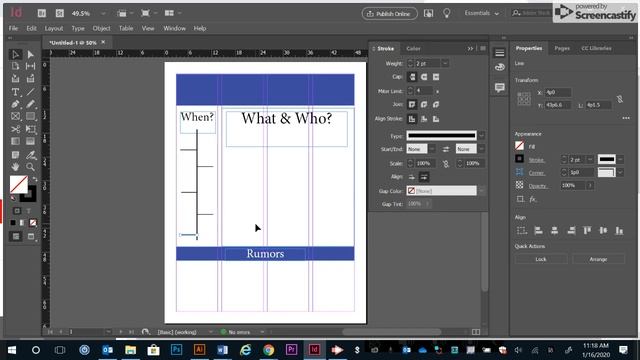The width and height of the screenshot is (640, 360).
Task: Click the toolbox fill color swatch
Action: coord(19,185)
